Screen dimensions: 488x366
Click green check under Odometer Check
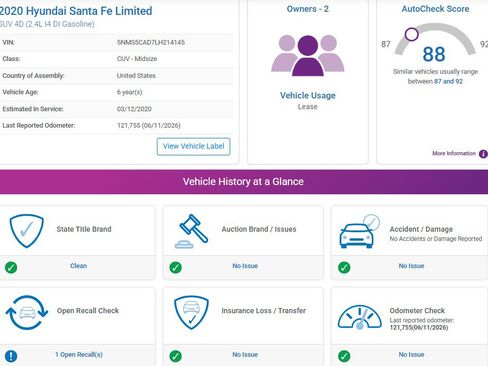[x=344, y=356]
